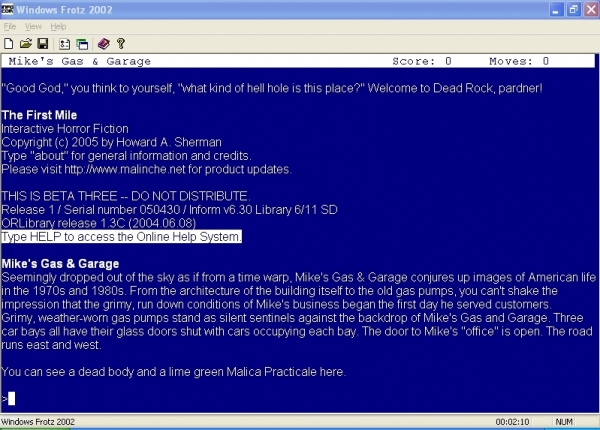Click Windows Frotz 2002 status bar text
This screenshot has height=430, width=600.
38,422
